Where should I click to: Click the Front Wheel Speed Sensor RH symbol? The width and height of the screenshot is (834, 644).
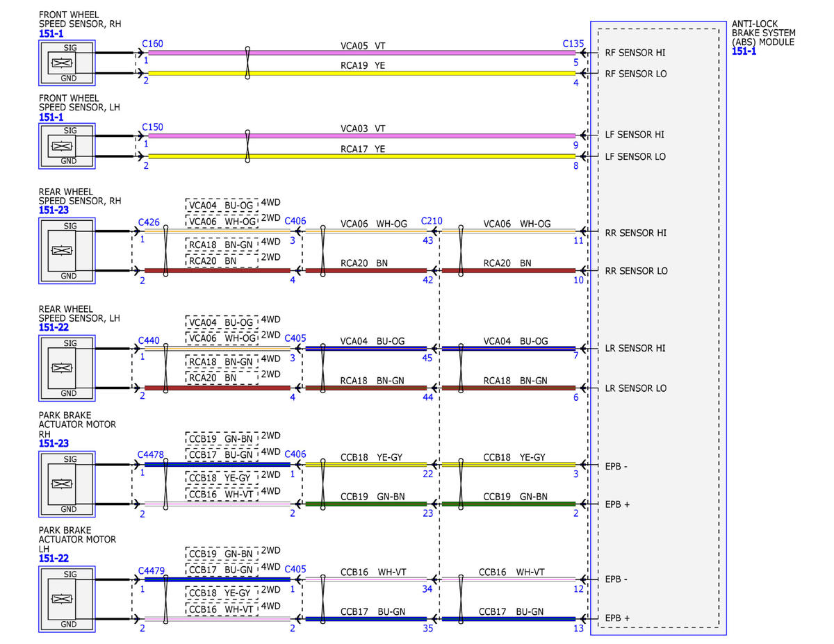67,63
